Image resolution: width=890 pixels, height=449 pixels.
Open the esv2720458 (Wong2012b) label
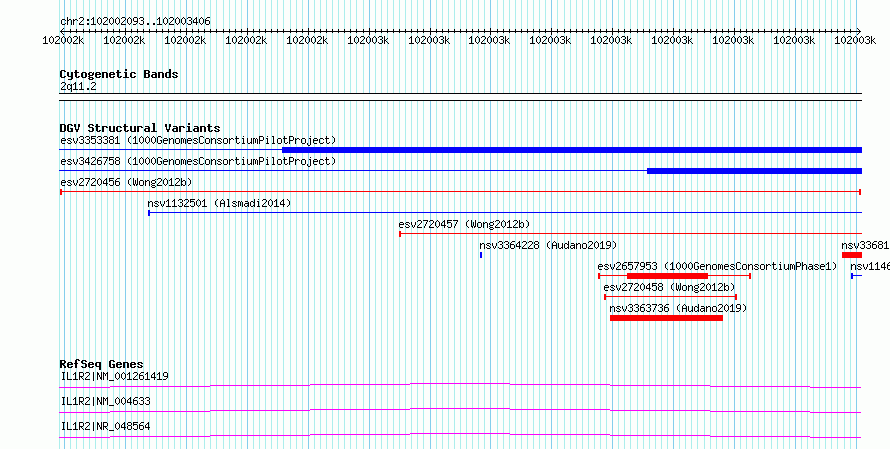coord(669,287)
